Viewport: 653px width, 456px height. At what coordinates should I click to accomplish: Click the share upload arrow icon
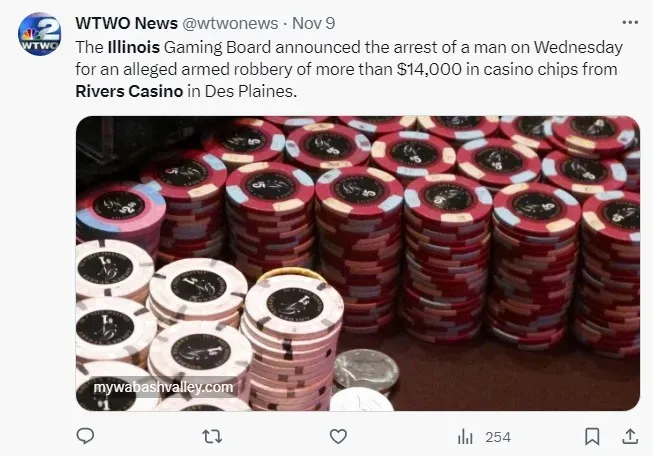click(x=630, y=436)
